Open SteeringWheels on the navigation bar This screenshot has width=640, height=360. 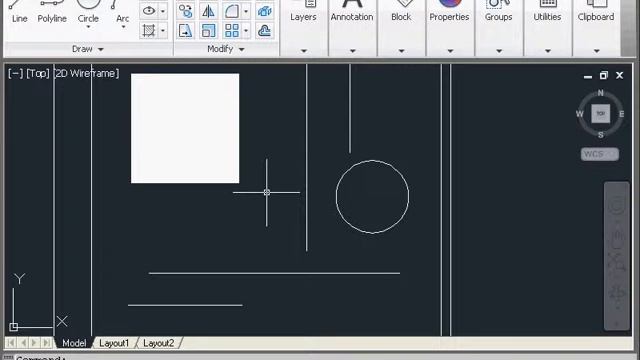pyautogui.click(x=617, y=205)
